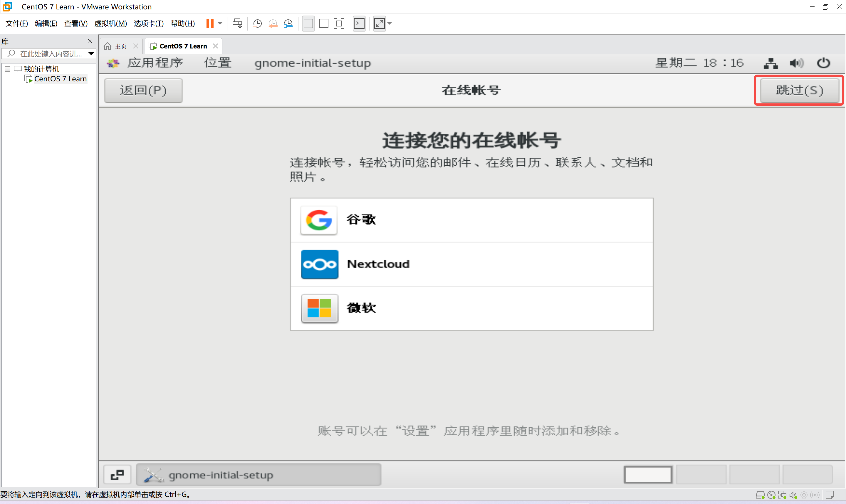Click the webcam device status icon
Image resolution: width=846 pixels, height=504 pixels.
(804, 495)
